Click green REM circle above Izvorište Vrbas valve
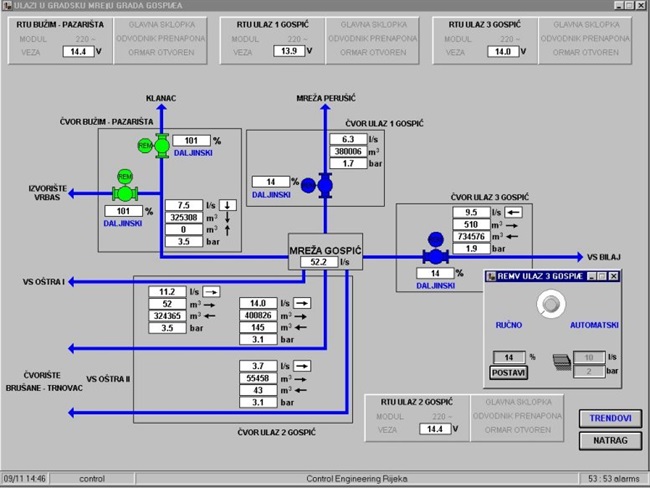This screenshot has width=650, height=488. pyautogui.click(x=125, y=176)
